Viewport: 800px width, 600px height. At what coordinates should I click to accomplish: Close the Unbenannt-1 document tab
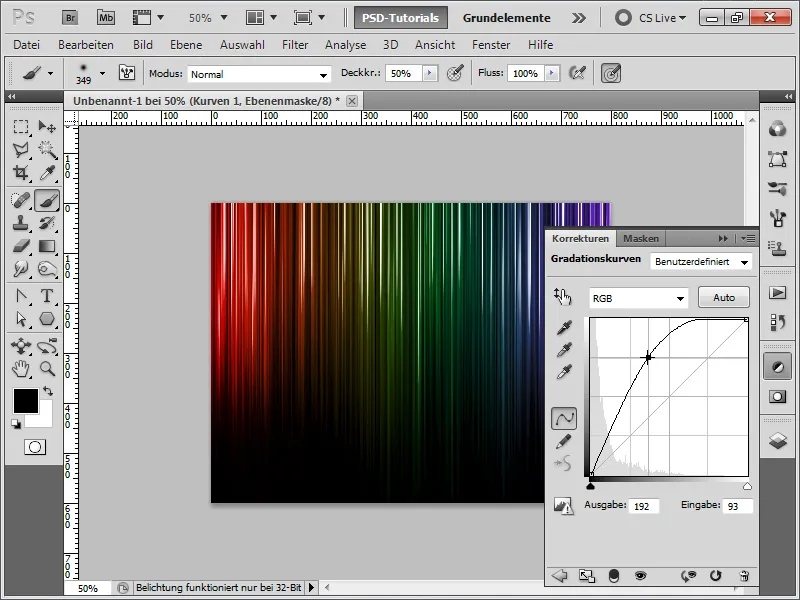click(x=352, y=101)
